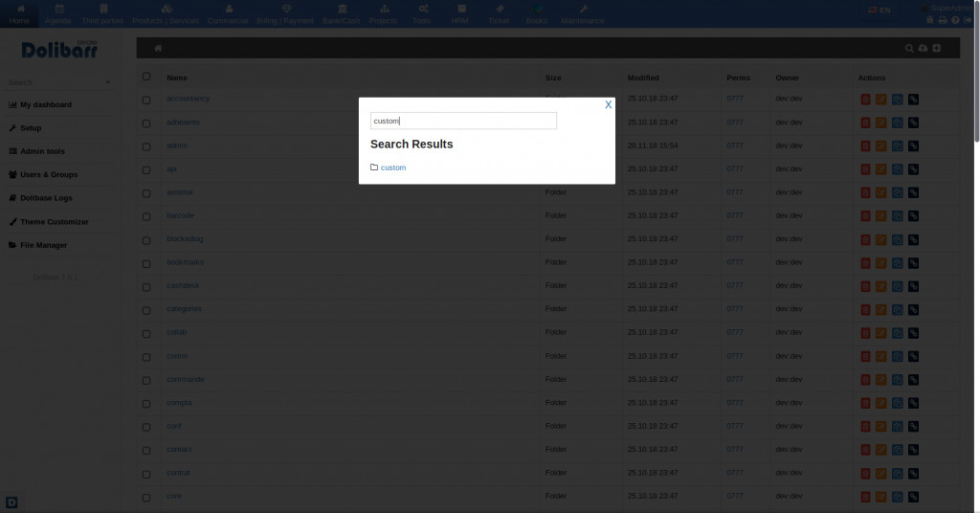The width and height of the screenshot is (980, 513).
Task: Click the new item plus icon in file manager bar
Action: pyautogui.click(x=936, y=48)
